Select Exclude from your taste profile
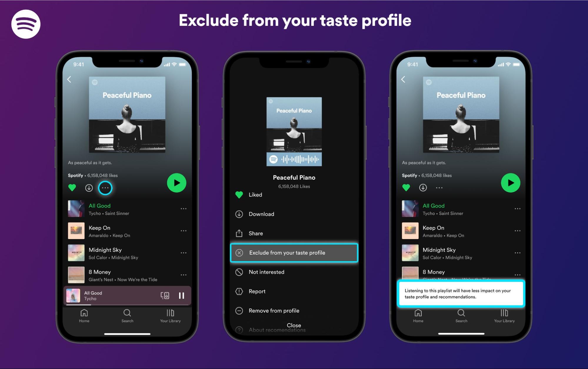 294,252
